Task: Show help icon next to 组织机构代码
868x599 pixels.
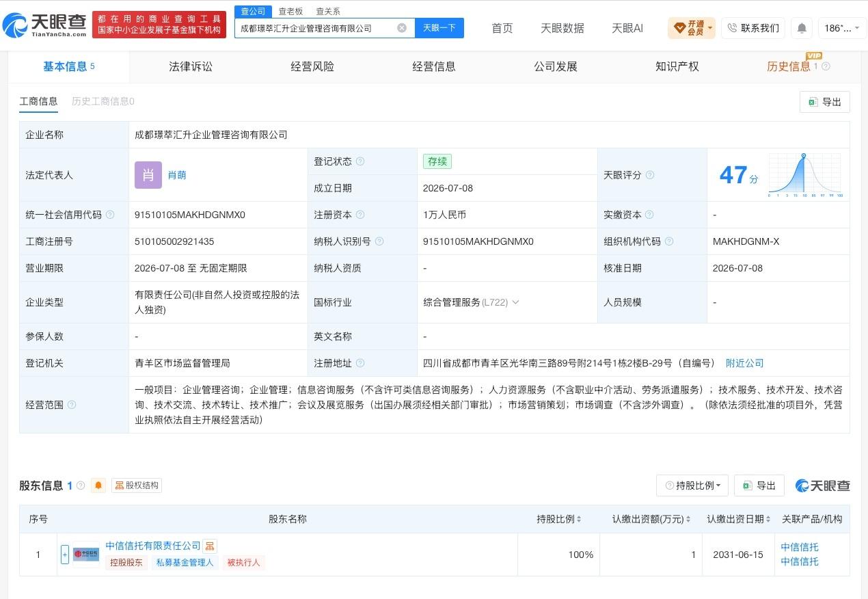Action: [x=669, y=241]
